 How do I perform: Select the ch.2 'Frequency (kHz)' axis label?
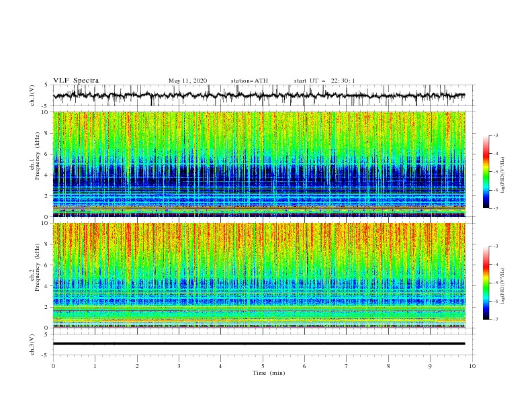[x=38, y=267]
